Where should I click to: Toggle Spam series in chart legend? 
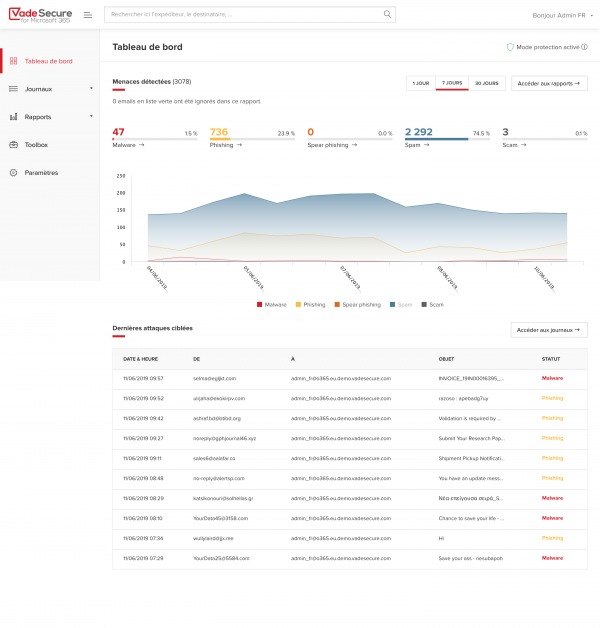coord(401,305)
